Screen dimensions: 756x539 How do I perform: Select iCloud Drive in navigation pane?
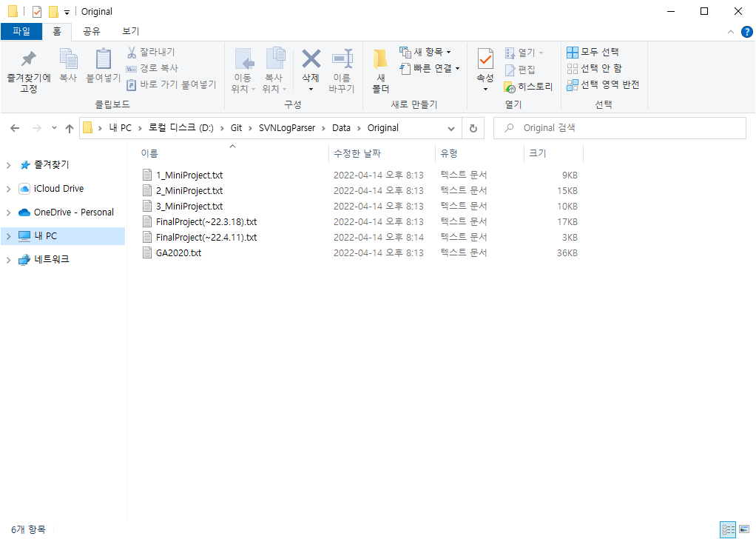[58, 189]
